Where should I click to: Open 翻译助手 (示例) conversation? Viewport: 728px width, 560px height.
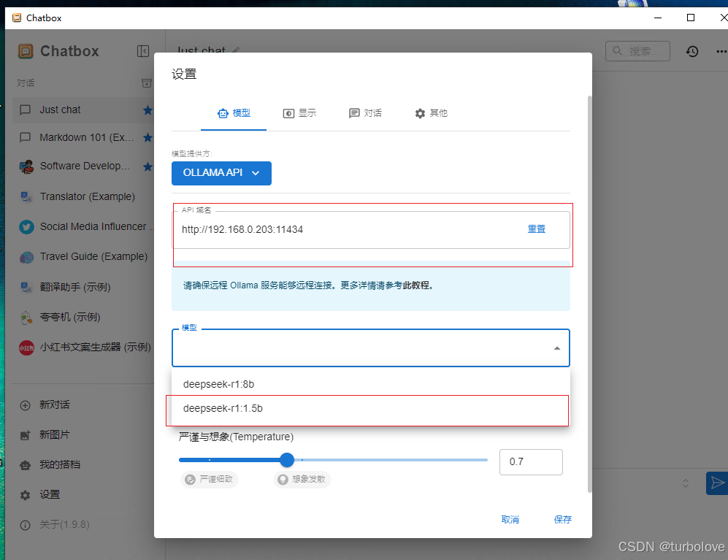click(x=83, y=287)
